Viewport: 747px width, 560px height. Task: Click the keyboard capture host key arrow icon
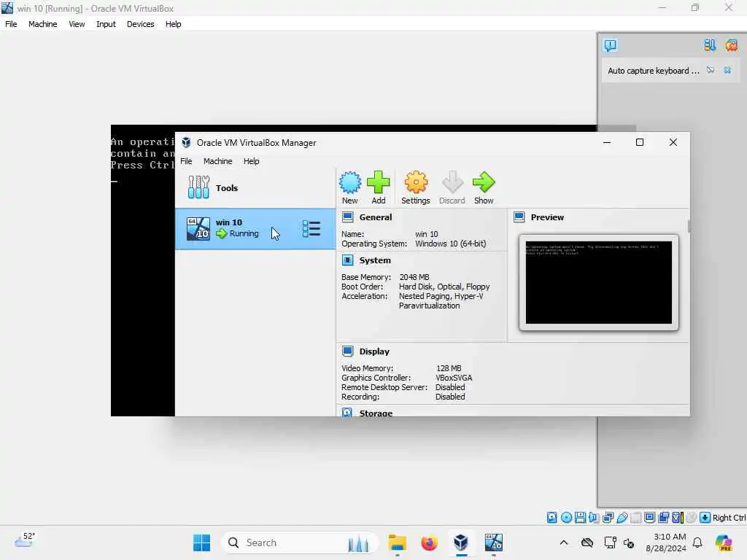[705, 518]
